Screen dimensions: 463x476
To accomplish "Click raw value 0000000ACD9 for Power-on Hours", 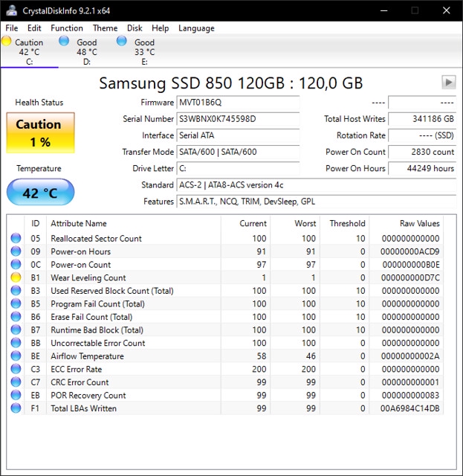I will [409, 251].
